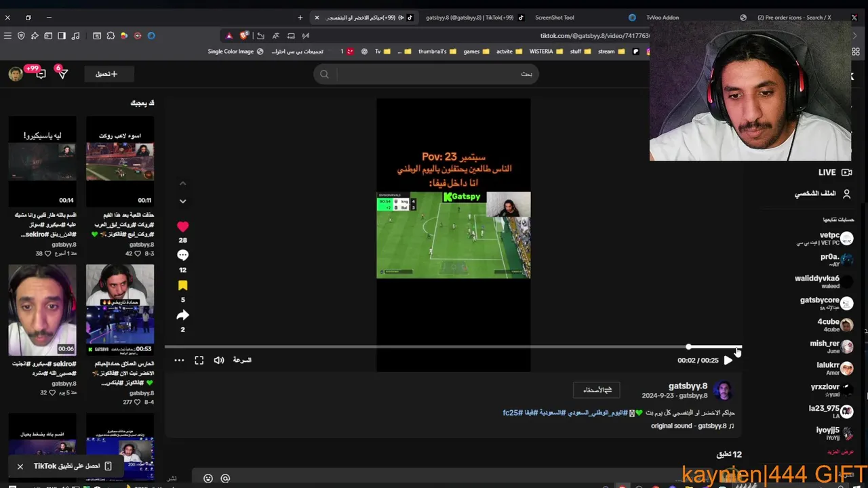Go to the next video with down chevron
The width and height of the screenshot is (868, 488).
182,201
